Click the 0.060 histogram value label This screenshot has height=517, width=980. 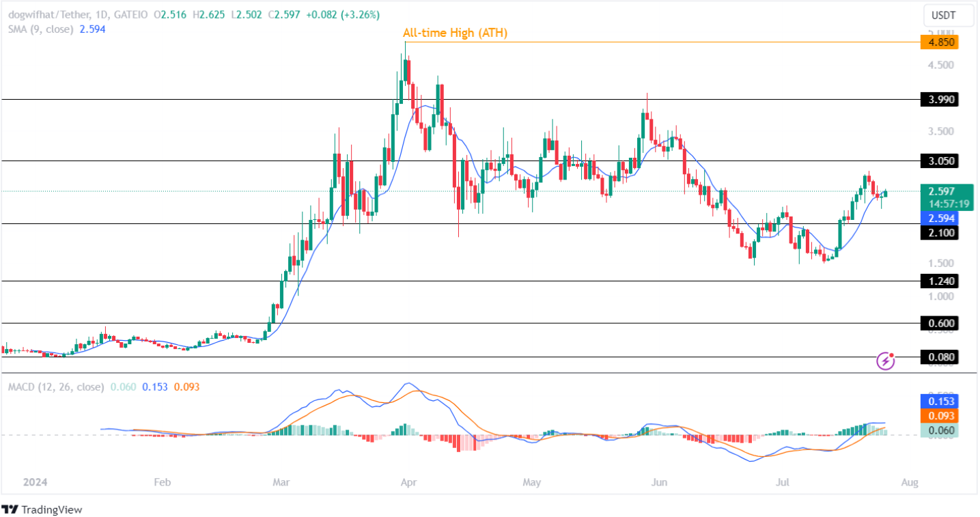[940, 430]
